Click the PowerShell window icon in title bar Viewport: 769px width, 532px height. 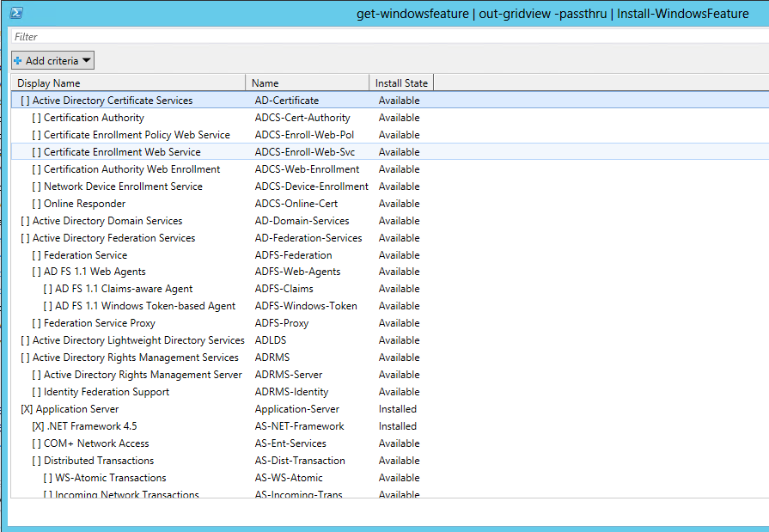point(16,14)
